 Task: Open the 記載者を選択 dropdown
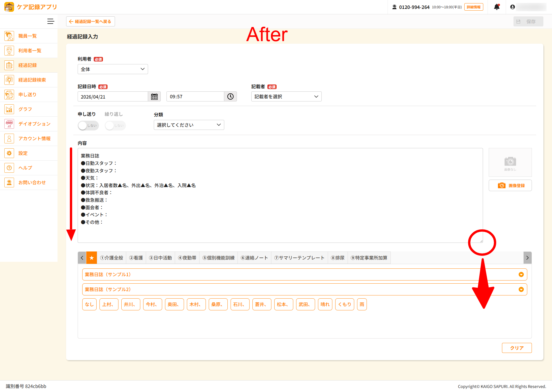click(x=286, y=97)
